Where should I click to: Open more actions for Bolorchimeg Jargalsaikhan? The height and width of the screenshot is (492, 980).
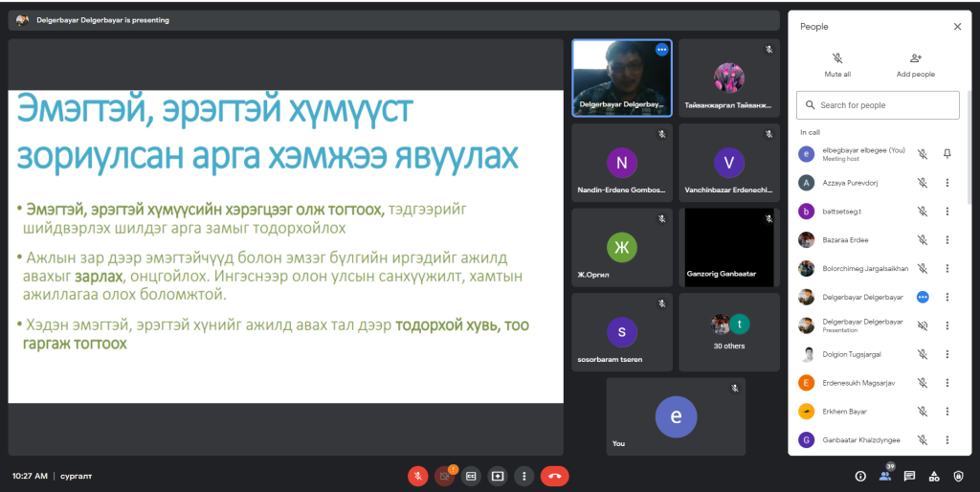pyautogui.click(x=947, y=269)
